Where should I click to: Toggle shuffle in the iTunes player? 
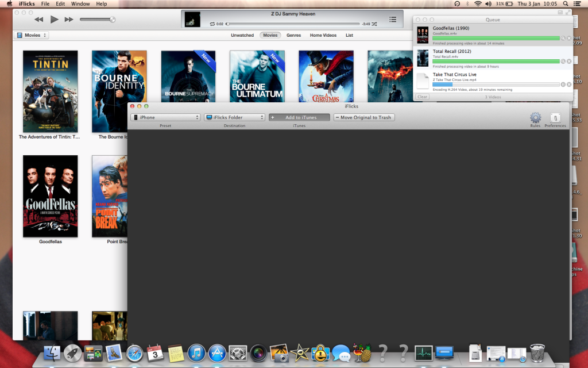pos(374,24)
